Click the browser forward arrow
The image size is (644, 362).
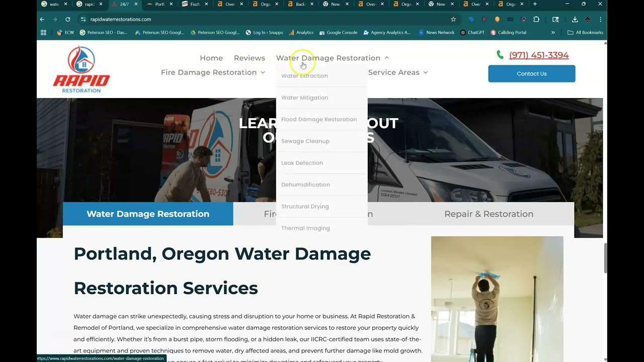click(55, 19)
